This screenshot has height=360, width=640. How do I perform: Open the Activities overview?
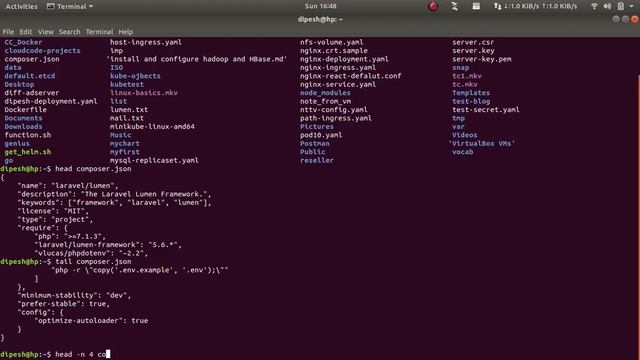click(21, 7)
